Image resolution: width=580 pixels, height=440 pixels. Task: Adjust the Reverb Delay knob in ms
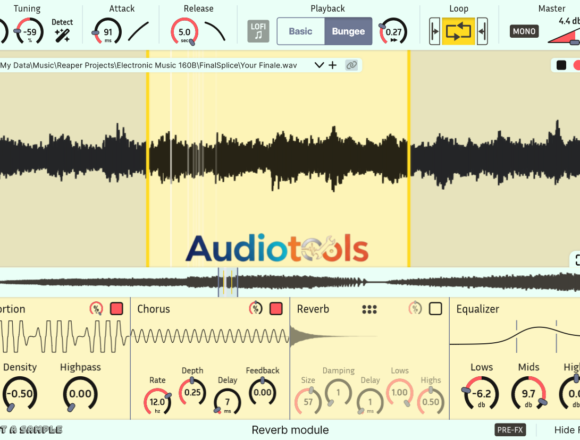click(370, 402)
